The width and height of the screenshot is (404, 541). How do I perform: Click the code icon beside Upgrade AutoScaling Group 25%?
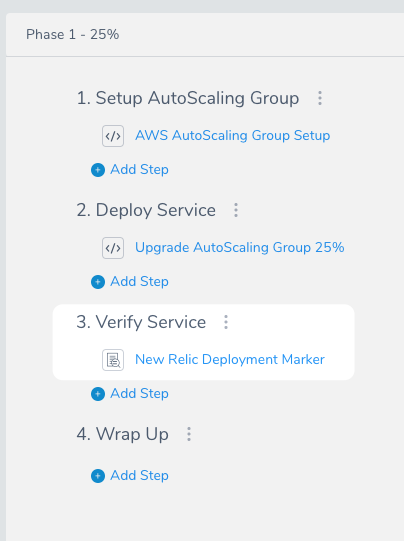pyautogui.click(x=113, y=248)
